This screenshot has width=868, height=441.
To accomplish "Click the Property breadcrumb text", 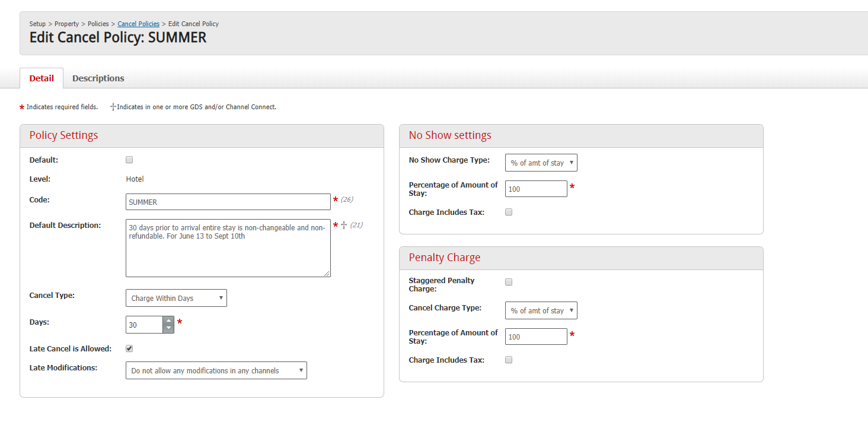I will click(x=66, y=24).
